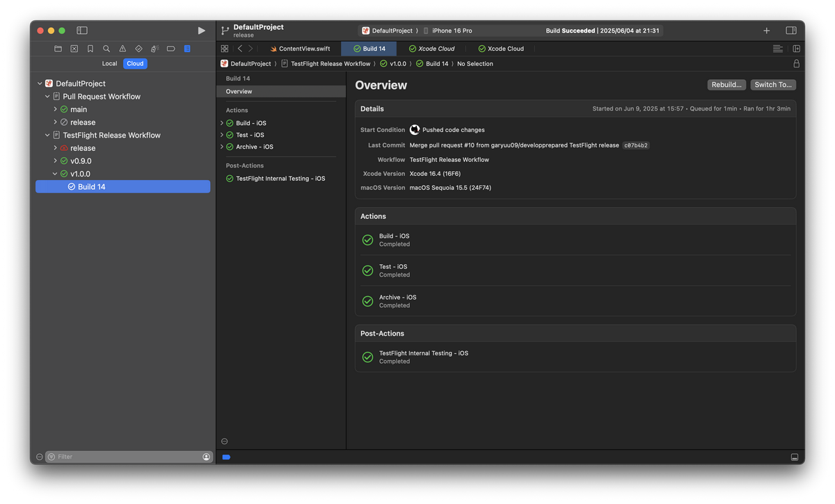
Task: Go back in editor history
Action: coord(240,49)
